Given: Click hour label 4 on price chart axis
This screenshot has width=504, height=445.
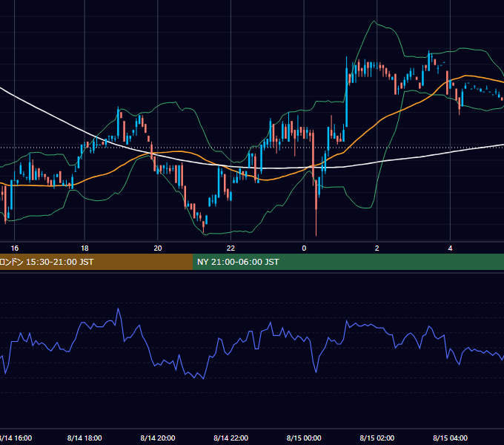Looking at the screenshot, I should point(450,248).
